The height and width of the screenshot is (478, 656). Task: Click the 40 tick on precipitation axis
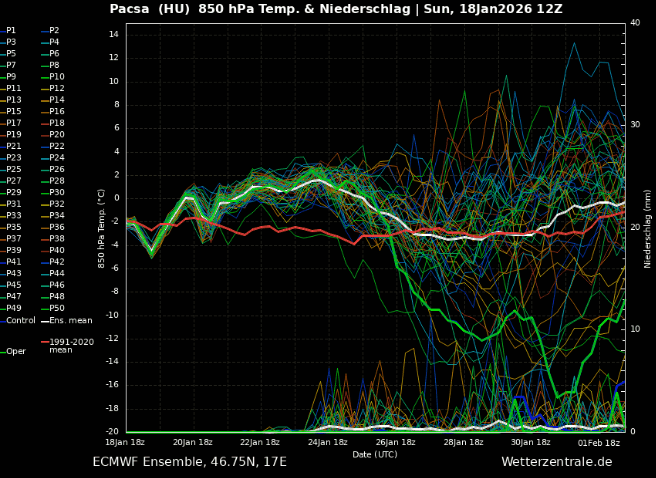(x=635, y=24)
